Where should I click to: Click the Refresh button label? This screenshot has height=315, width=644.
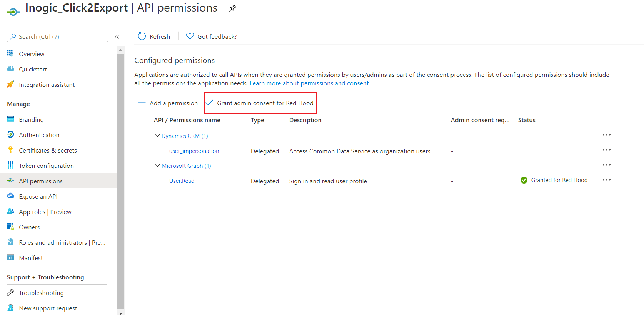(160, 36)
